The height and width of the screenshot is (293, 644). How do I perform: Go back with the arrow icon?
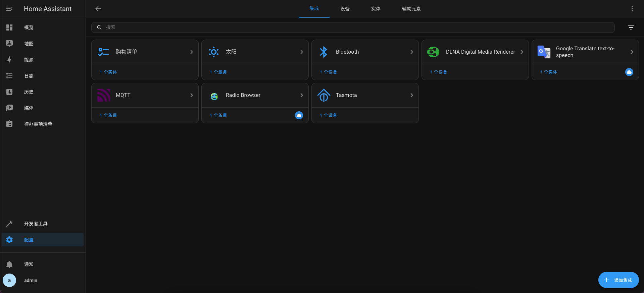(98, 9)
